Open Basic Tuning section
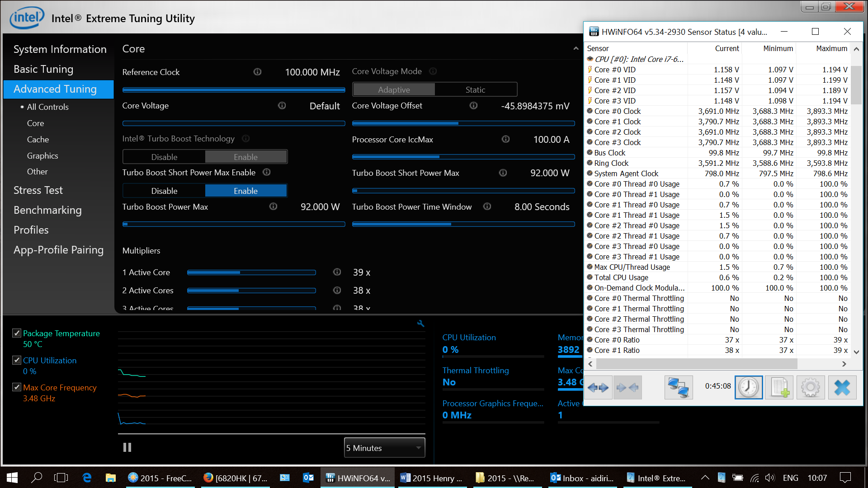The width and height of the screenshot is (868, 488). click(x=43, y=69)
